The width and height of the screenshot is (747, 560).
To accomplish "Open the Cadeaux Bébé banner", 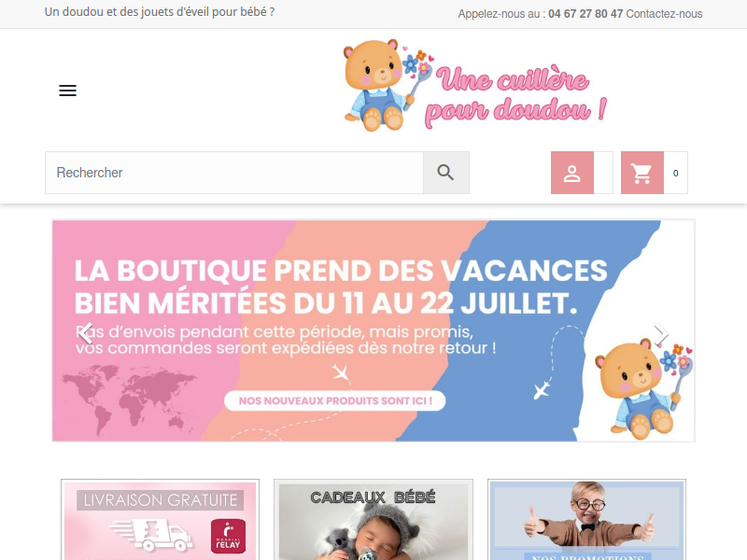I will [x=373, y=520].
